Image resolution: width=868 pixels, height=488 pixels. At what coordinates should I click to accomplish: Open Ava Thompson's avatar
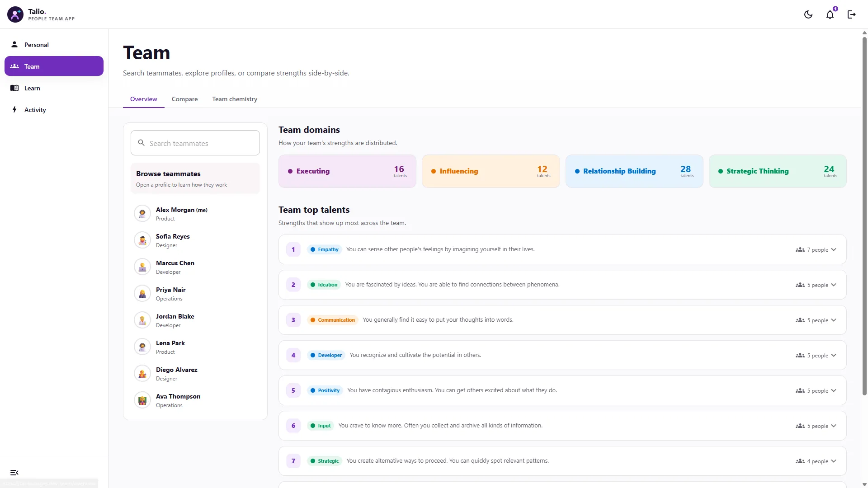pos(142,400)
